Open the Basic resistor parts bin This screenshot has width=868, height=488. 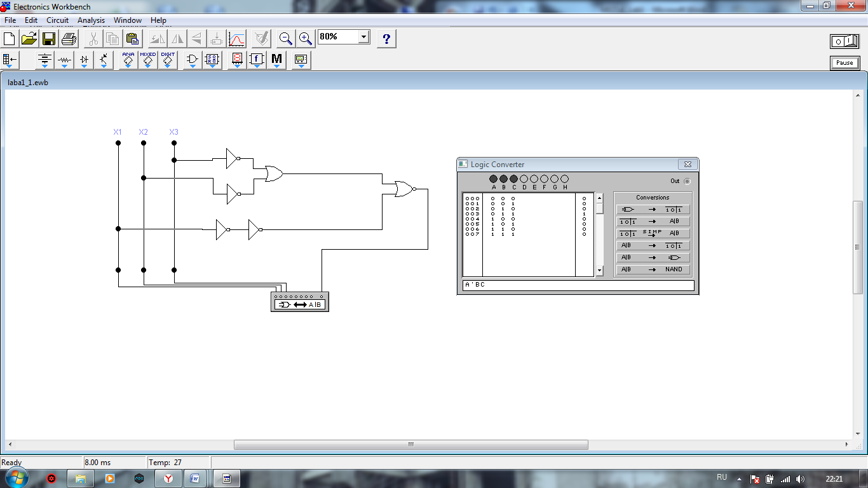point(64,60)
